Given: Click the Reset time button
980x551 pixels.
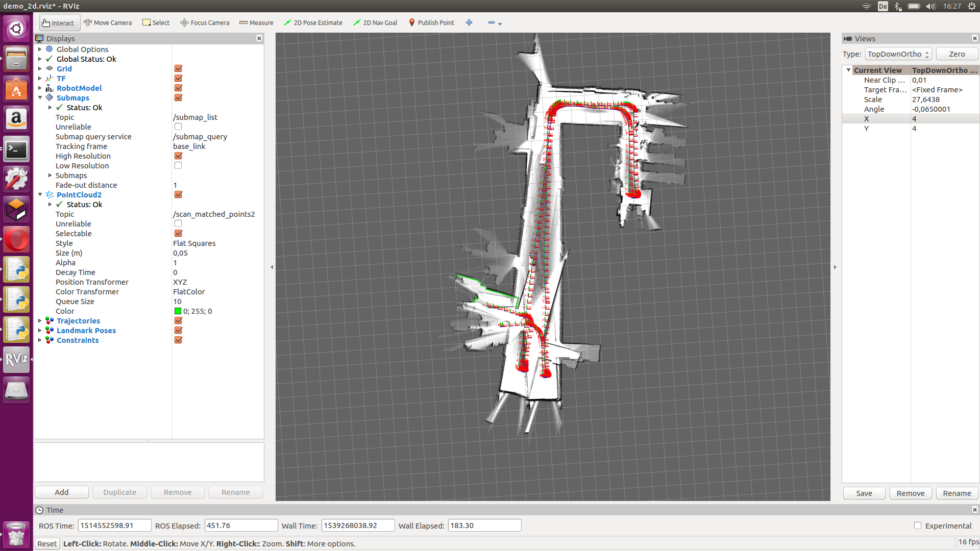Looking at the screenshot, I should coord(47,544).
